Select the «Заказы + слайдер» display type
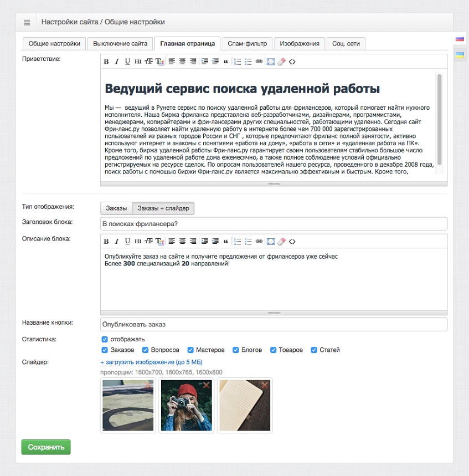Viewport: 469px width, 476px height. tap(163, 208)
